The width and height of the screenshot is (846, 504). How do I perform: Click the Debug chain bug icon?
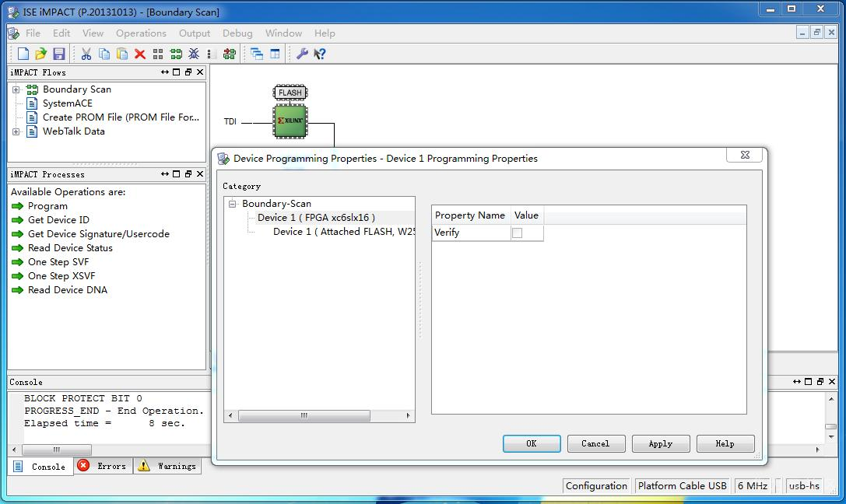coord(194,54)
